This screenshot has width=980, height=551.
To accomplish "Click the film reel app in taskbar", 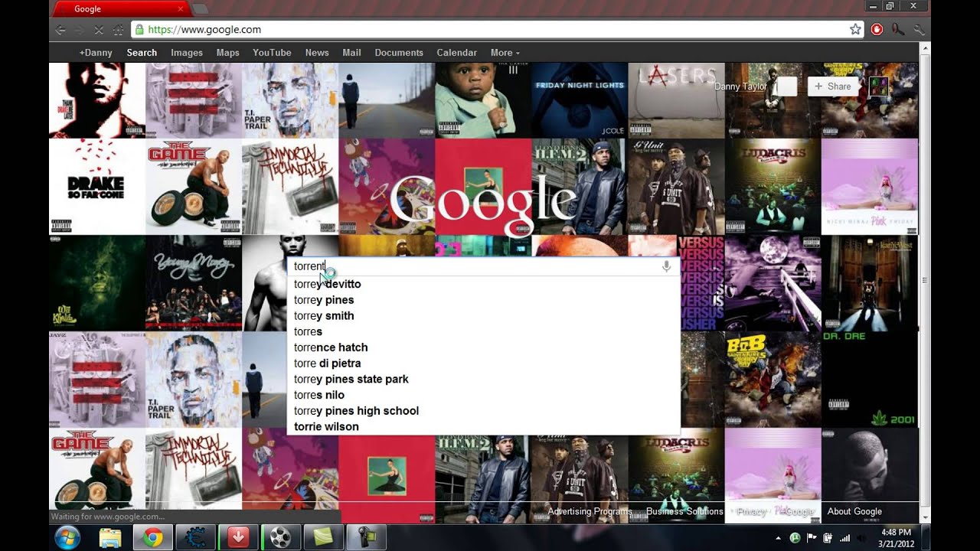I will point(281,537).
